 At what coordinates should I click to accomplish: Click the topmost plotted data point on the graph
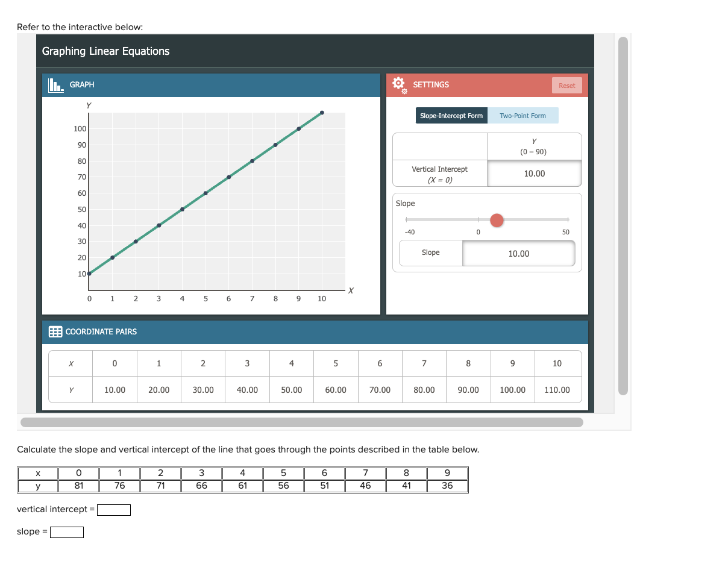tap(321, 112)
